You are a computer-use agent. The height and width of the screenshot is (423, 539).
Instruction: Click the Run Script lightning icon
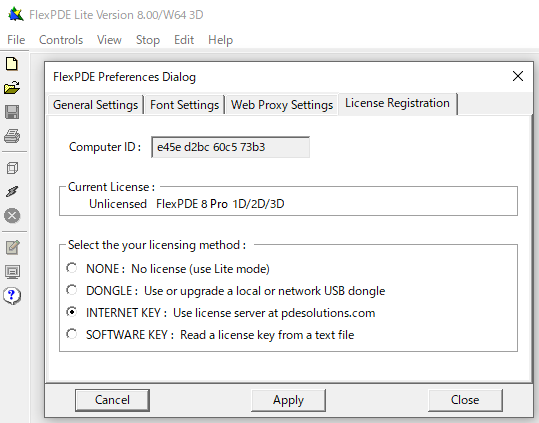coord(12,192)
